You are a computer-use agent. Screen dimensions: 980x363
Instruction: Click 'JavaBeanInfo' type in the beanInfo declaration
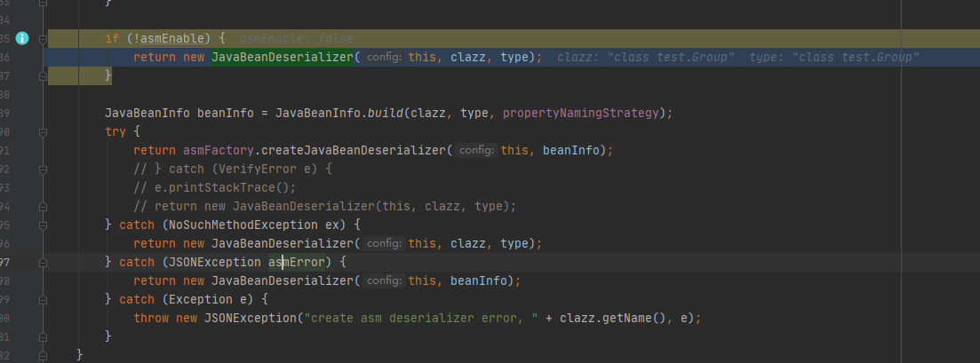point(147,113)
